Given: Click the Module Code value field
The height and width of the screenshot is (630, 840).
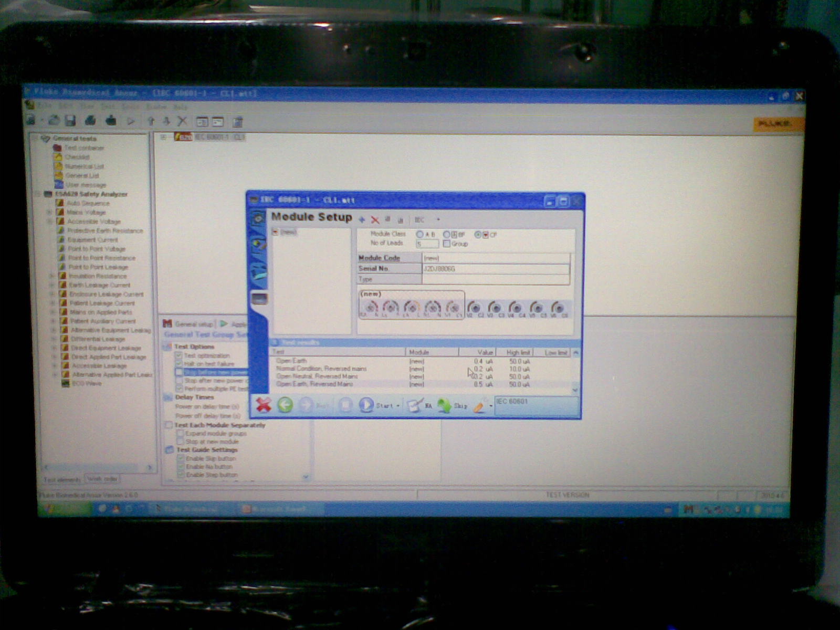Looking at the screenshot, I should 496,258.
